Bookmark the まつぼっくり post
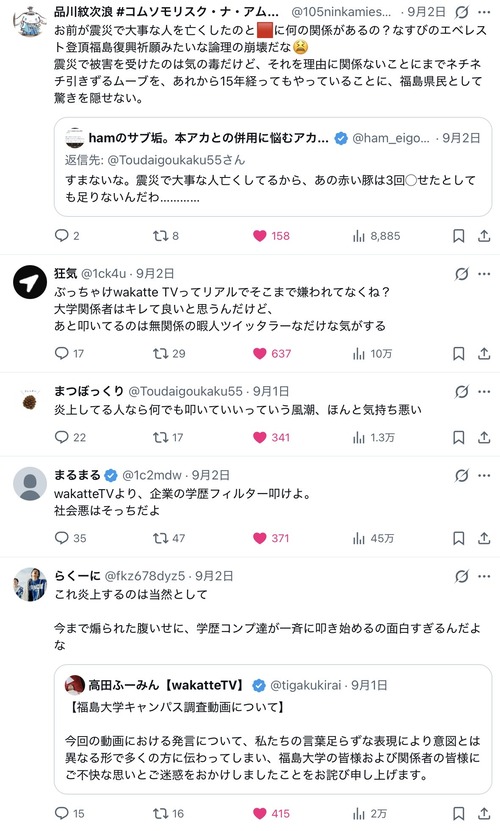 (459, 437)
